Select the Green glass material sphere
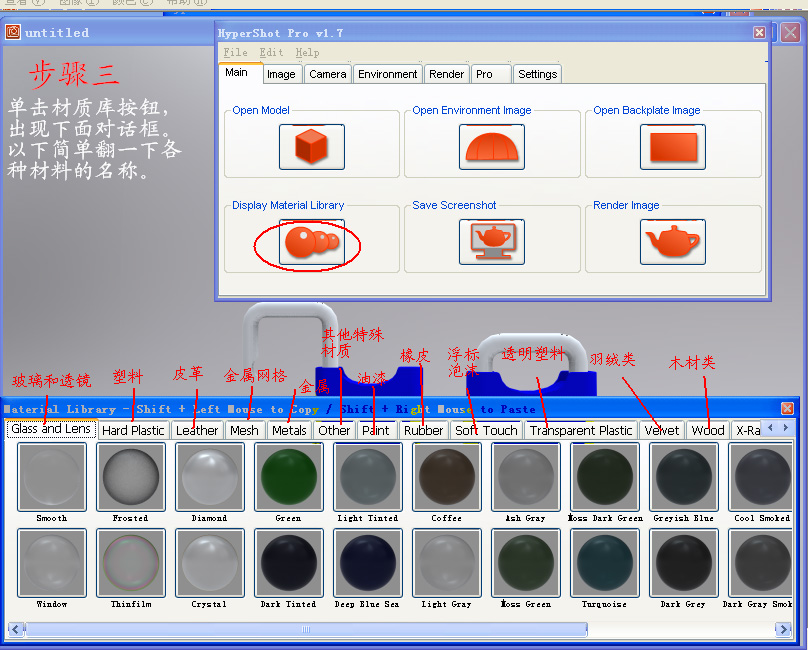This screenshot has height=650, width=808. pyautogui.click(x=288, y=477)
